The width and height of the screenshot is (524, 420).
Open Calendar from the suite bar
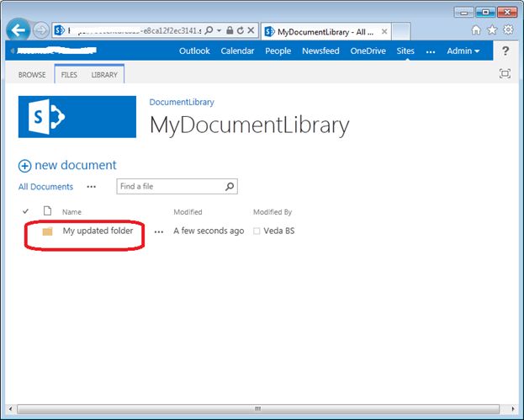point(237,51)
